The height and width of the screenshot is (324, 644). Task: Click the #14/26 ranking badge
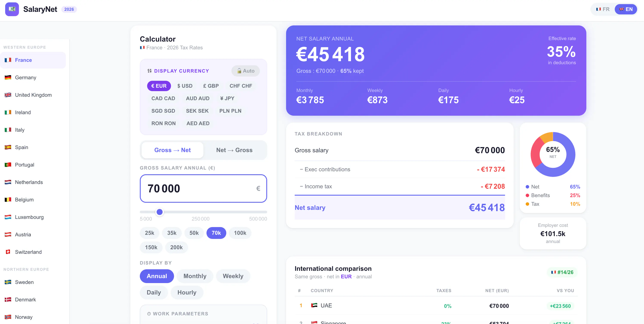[562, 272]
